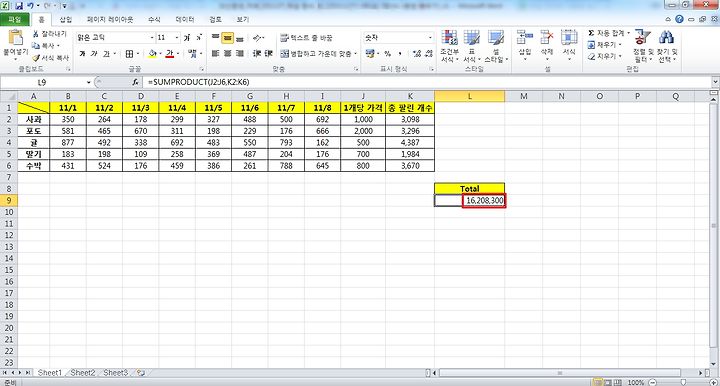Open Sort and Filter (정렬 및 필터)
The image size is (720, 386).
pyautogui.click(x=643, y=46)
